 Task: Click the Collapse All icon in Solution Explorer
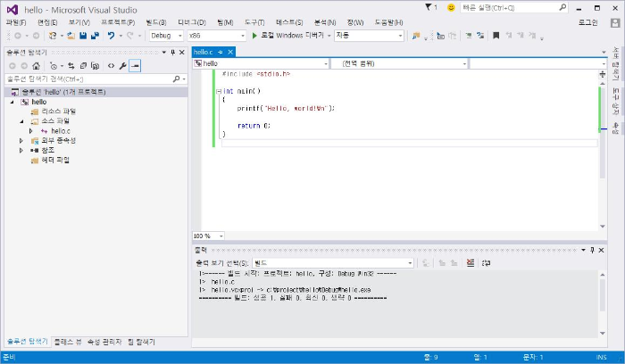83,66
